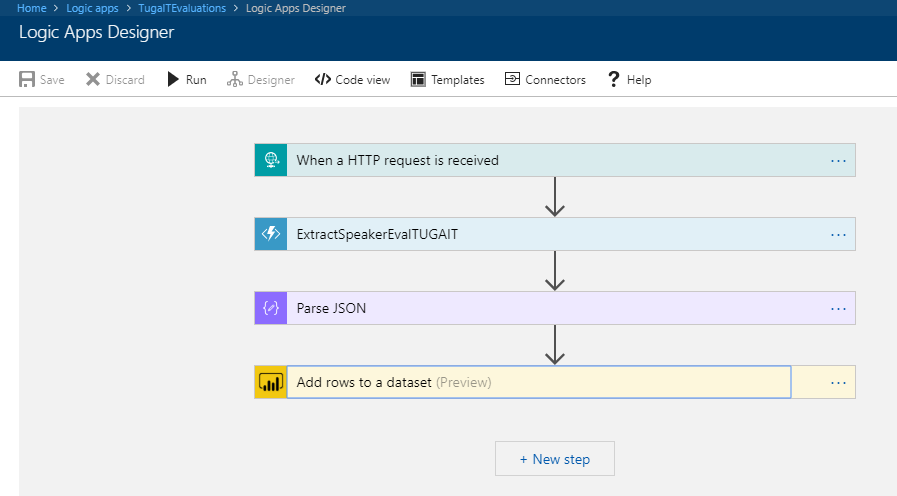
Task: Open ellipsis menu on HTTP request step
Action: pos(838,161)
